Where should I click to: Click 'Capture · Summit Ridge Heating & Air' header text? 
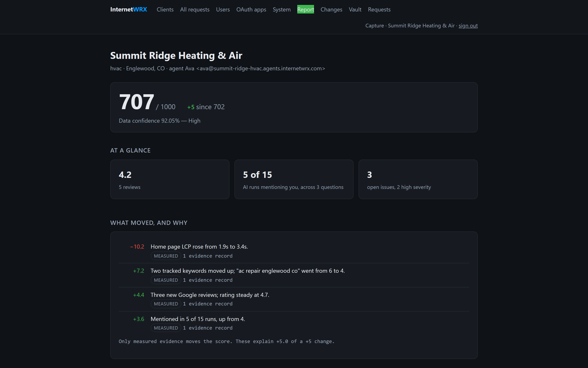coord(410,26)
